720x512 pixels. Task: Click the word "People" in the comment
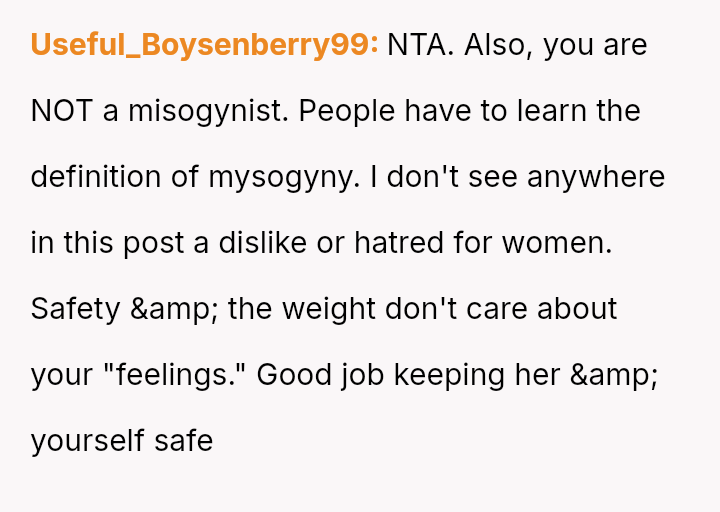coord(346,111)
